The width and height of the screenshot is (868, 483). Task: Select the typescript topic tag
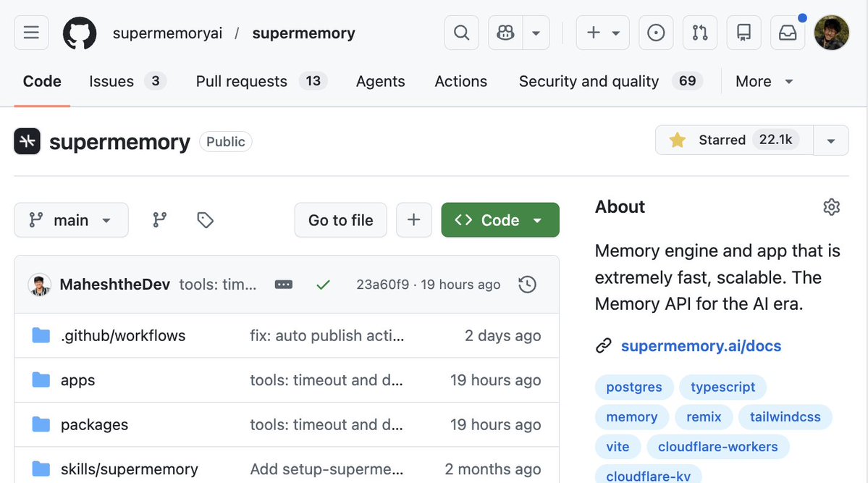722,387
